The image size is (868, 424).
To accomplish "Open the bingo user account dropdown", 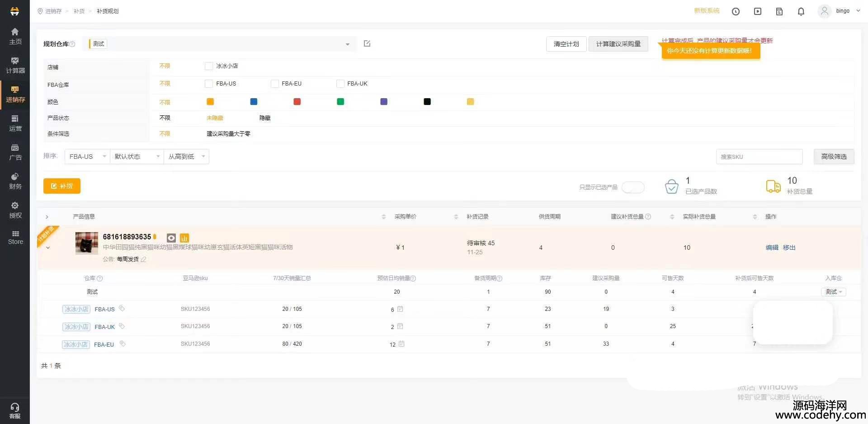I will click(848, 11).
